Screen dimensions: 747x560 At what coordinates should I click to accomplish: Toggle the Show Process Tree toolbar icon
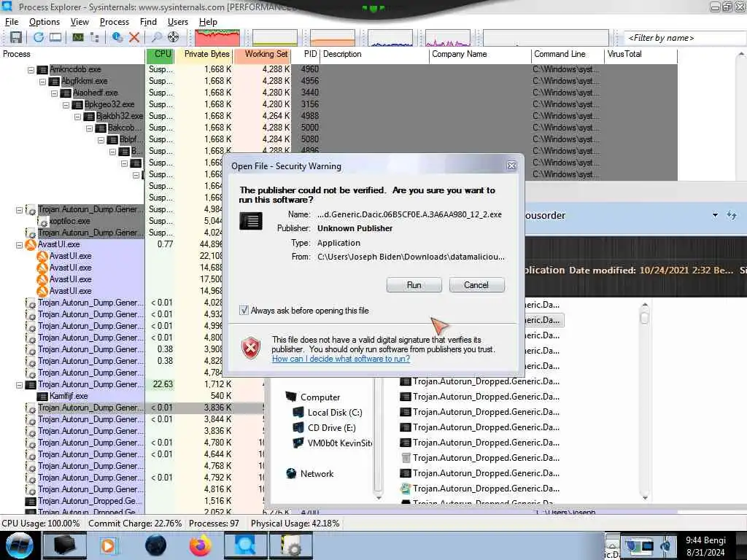(x=94, y=37)
